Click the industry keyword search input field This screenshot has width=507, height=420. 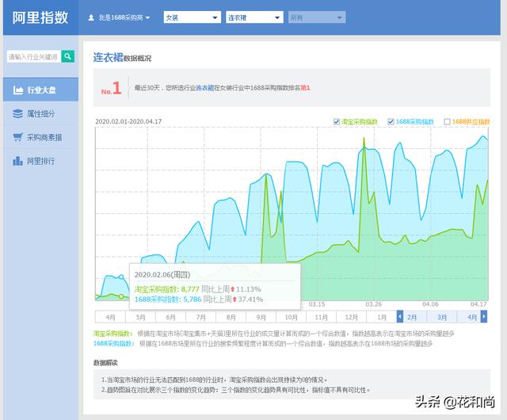point(32,56)
